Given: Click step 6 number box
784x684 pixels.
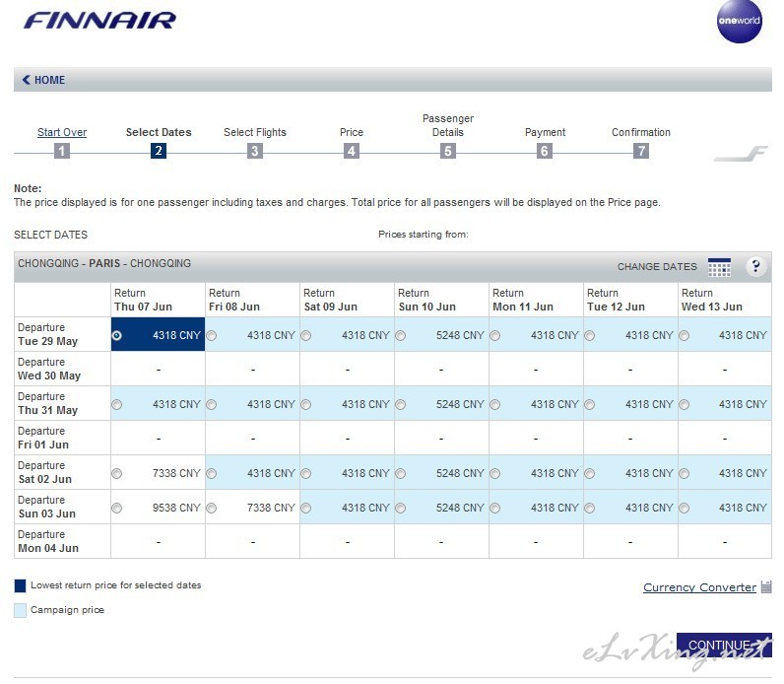Looking at the screenshot, I should (x=545, y=151).
